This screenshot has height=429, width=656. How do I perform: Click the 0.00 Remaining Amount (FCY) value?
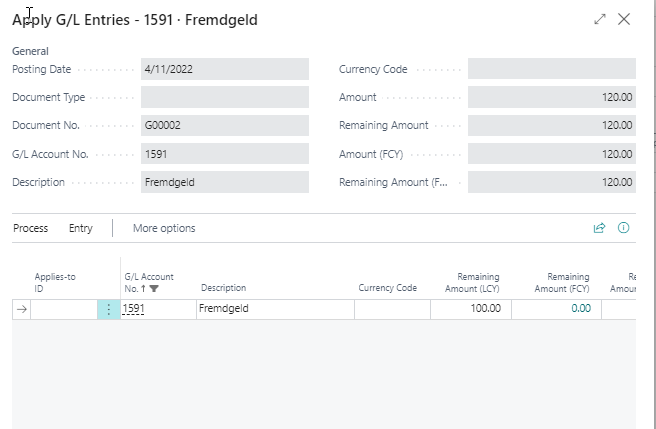pyautogui.click(x=580, y=309)
